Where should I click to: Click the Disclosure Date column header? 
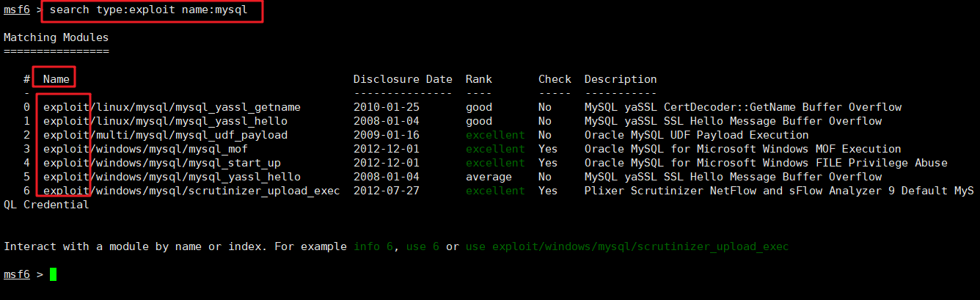403,79
